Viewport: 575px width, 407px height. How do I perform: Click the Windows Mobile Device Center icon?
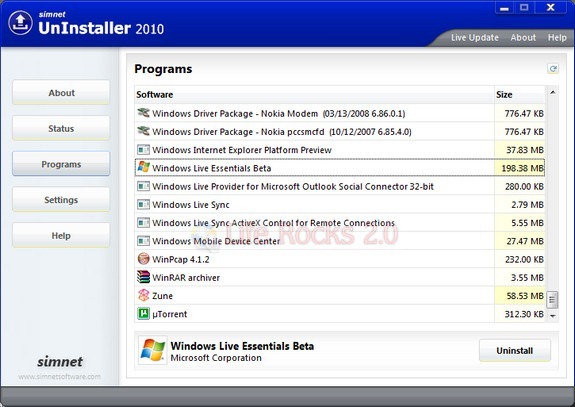(x=143, y=241)
